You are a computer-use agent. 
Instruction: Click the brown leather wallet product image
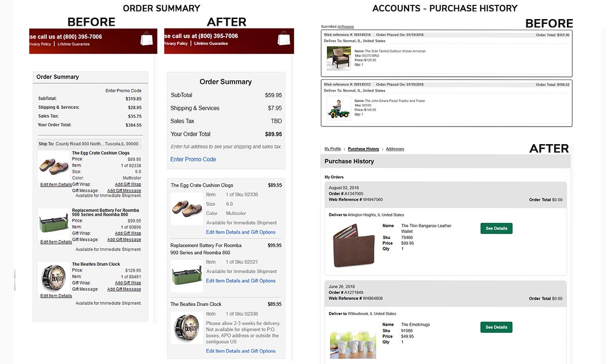tap(353, 245)
